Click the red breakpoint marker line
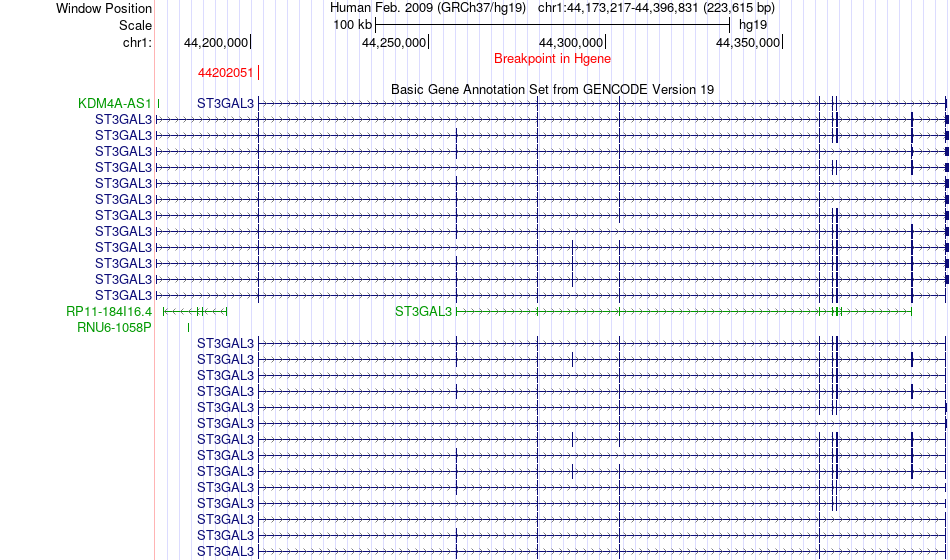Viewport: 950px width, 560px height. [259, 72]
